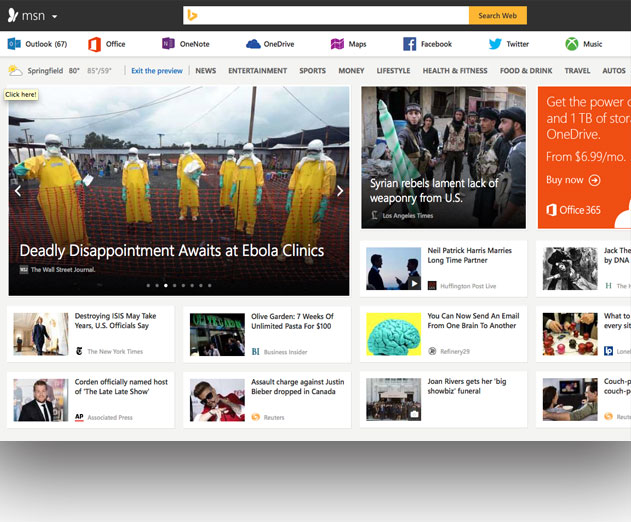Click the Buy now link in OneDrive ad
This screenshot has width=631, height=522.
pyautogui.click(x=565, y=180)
